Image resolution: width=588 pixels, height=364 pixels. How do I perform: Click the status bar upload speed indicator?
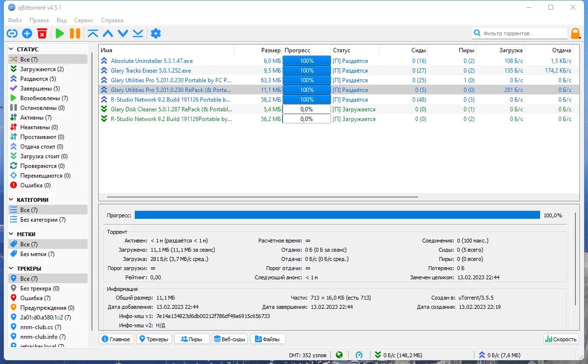tap(499, 355)
